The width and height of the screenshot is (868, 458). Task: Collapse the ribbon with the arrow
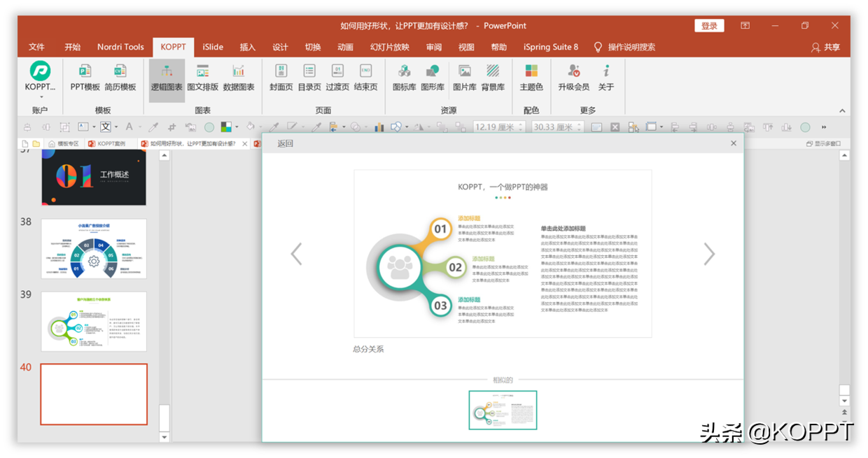click(842, 110)
